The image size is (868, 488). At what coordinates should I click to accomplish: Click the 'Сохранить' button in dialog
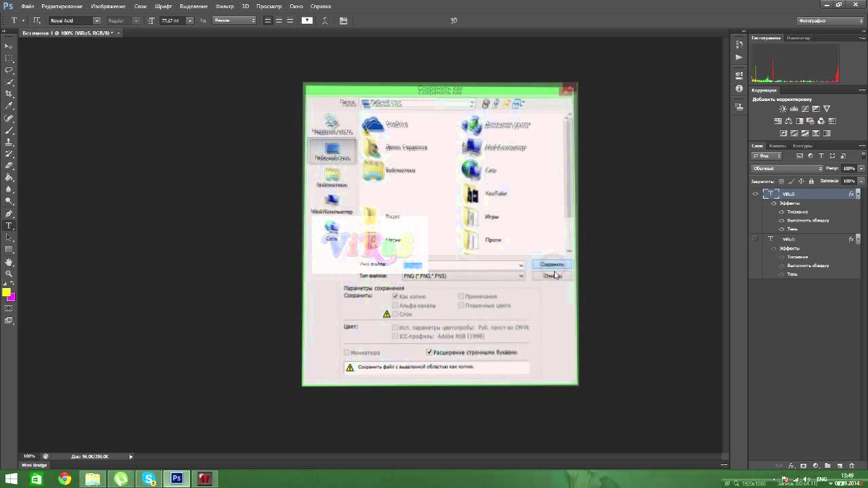click(552, 264)
